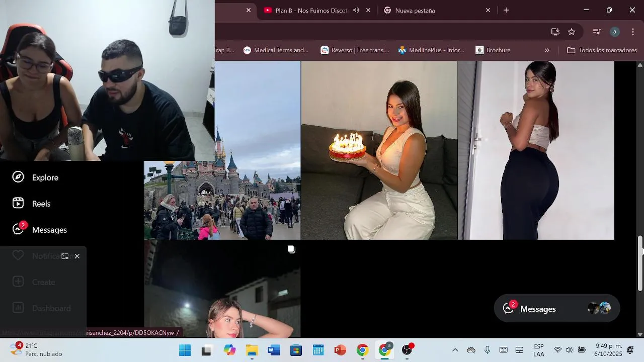
Task: Switch the ESP LAA input language
Action: [539, 350]
